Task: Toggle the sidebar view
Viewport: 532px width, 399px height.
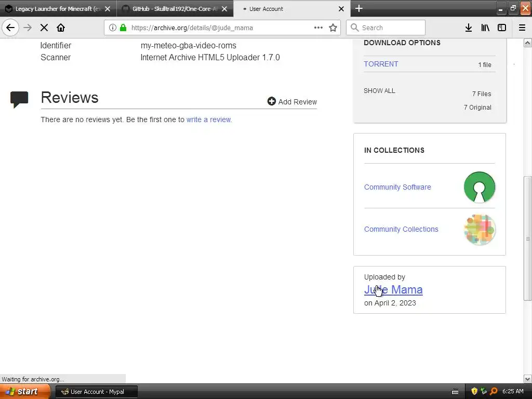Action: 502,28
